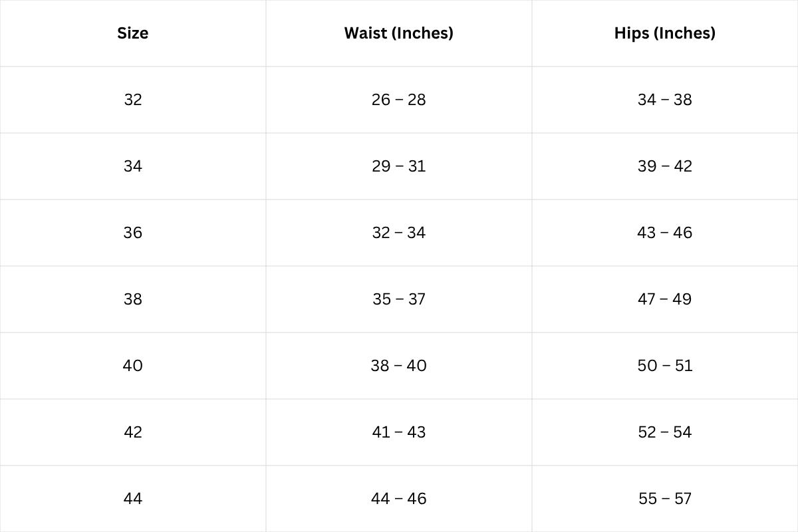Click the Size column header
The width and height of the screenshot is (798, 532).
(x=133, y=33)
